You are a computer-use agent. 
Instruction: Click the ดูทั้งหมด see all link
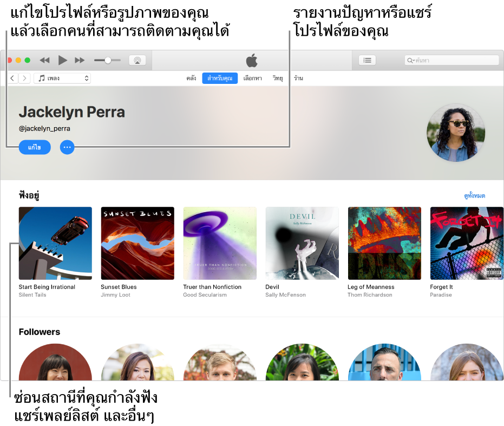point(474,195)
